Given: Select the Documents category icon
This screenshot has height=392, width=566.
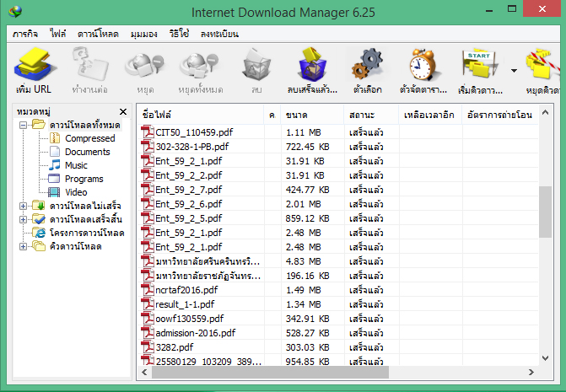Looking at the screenshot, I should pyautogui.click(x=55, y=152).
